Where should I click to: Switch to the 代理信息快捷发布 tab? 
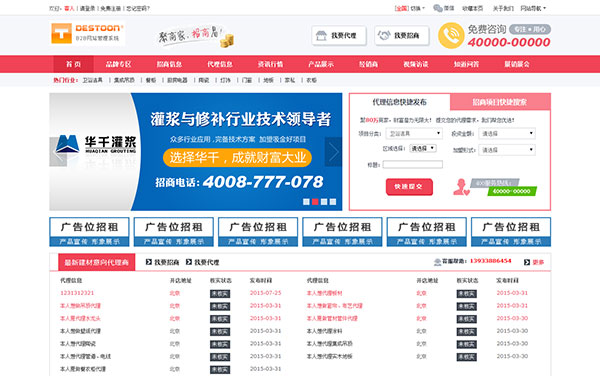399,102
